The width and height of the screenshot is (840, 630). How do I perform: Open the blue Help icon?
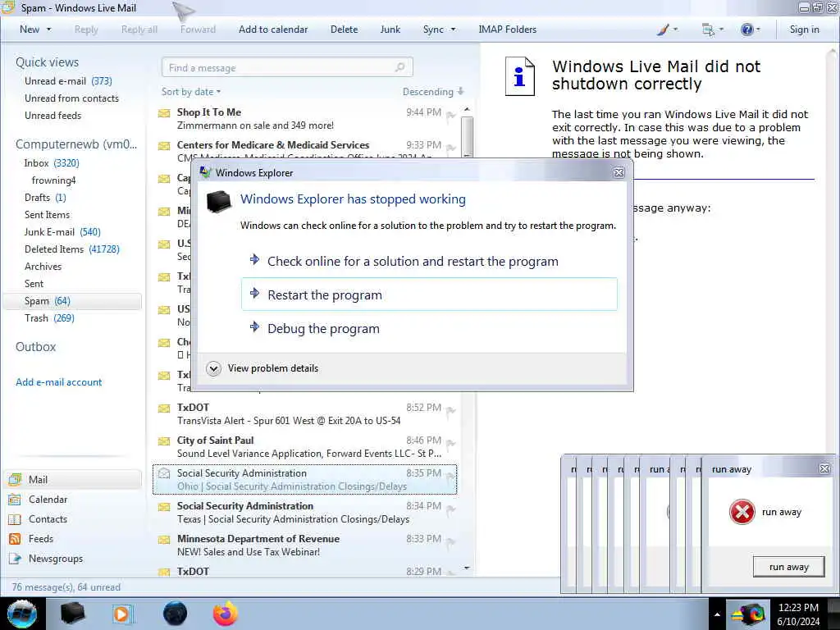pyautogui.click(x=746, y=30)
